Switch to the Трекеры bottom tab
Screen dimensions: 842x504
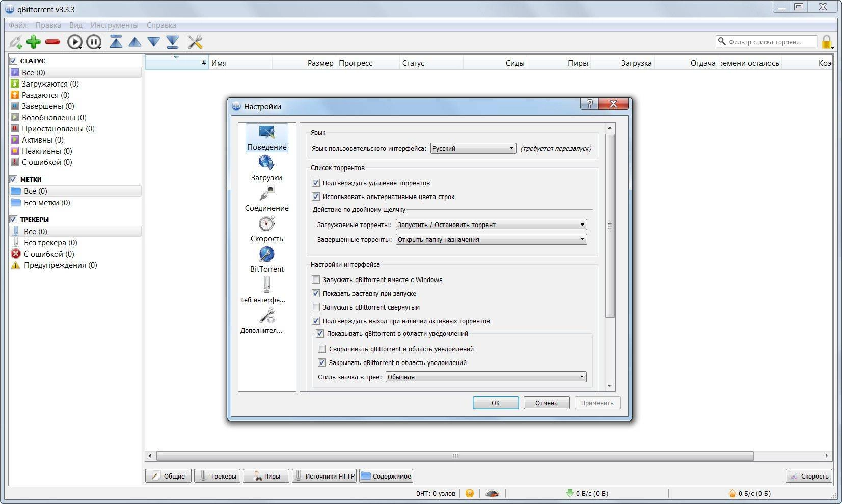pos(217,476)
